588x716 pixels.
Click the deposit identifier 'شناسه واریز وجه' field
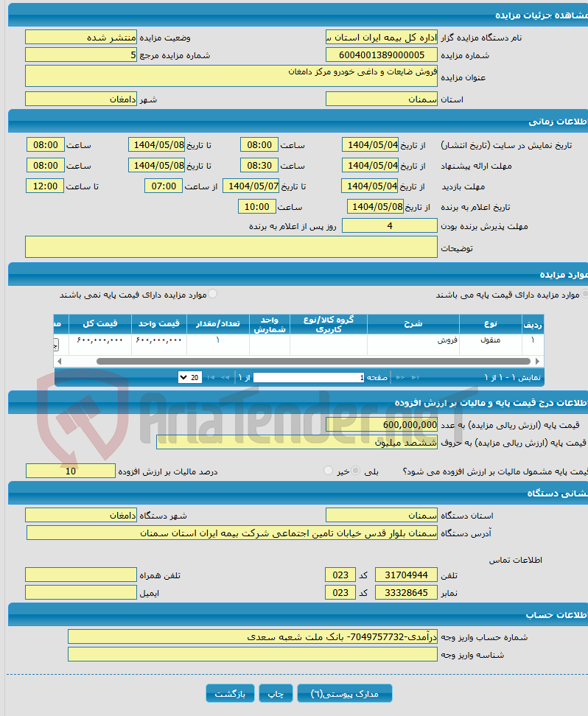253,654
